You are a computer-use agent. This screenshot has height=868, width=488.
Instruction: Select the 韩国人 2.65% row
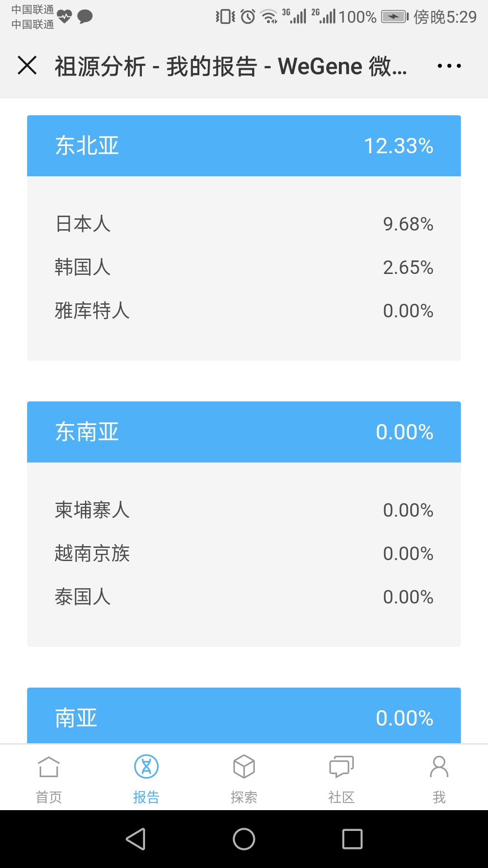pyautogui.click(x=244, y=267)
